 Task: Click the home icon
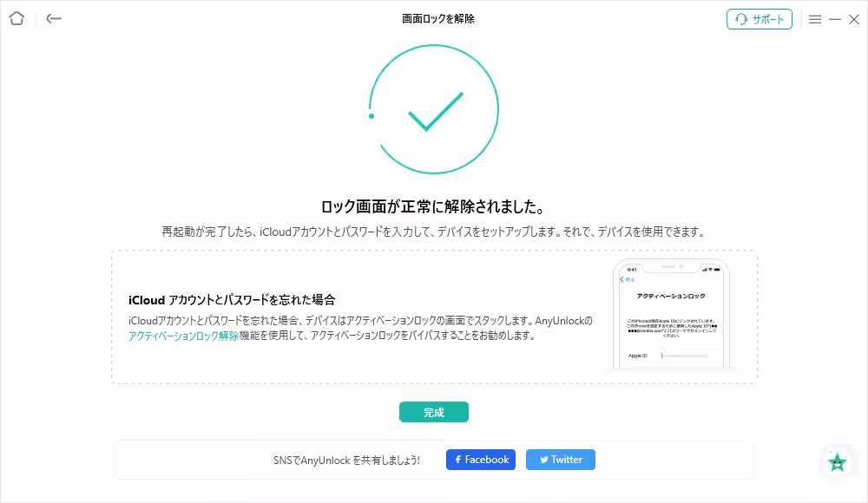pos(16,18)
